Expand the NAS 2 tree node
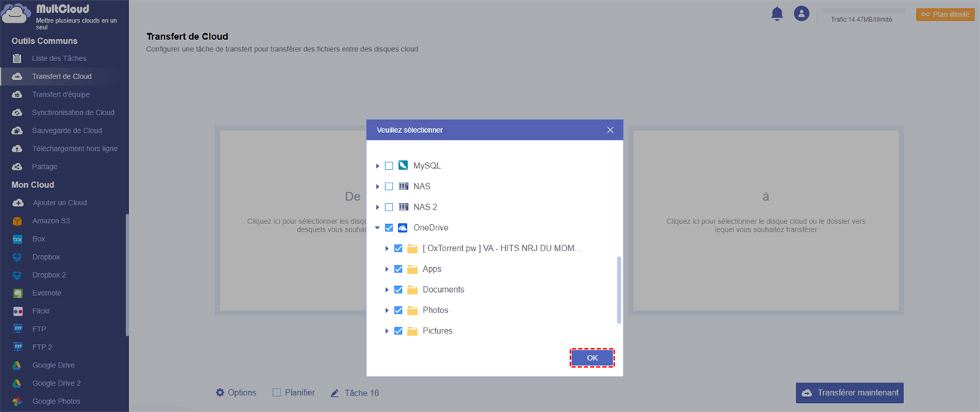 pyautogui.click(x=378, y=207)
